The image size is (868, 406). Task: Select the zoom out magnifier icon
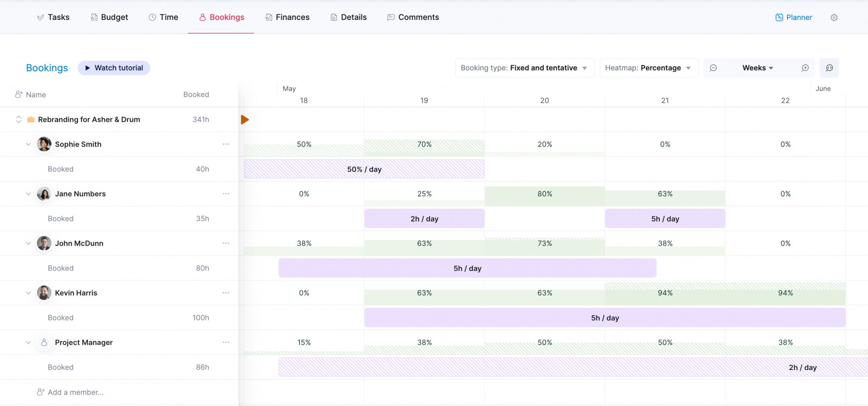click(x=714, y=68)
